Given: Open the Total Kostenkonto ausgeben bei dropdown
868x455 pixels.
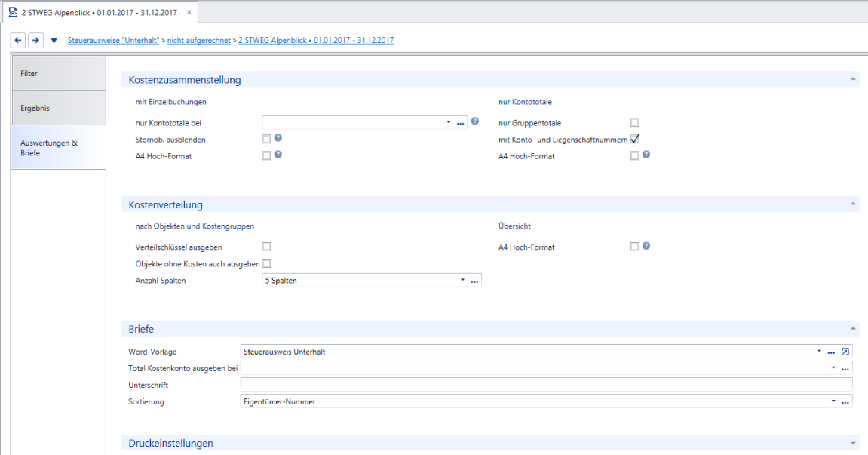Looking at the screenshot, I should [833, 368].
